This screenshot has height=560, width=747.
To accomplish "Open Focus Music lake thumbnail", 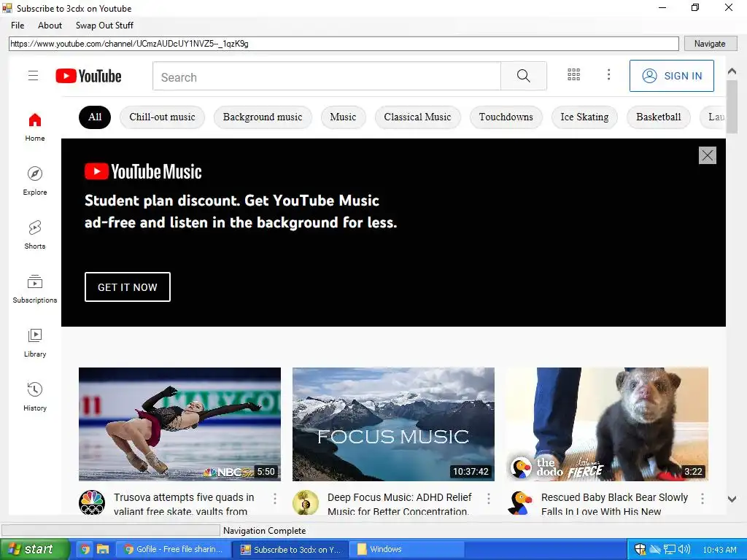I will (393, 424).
